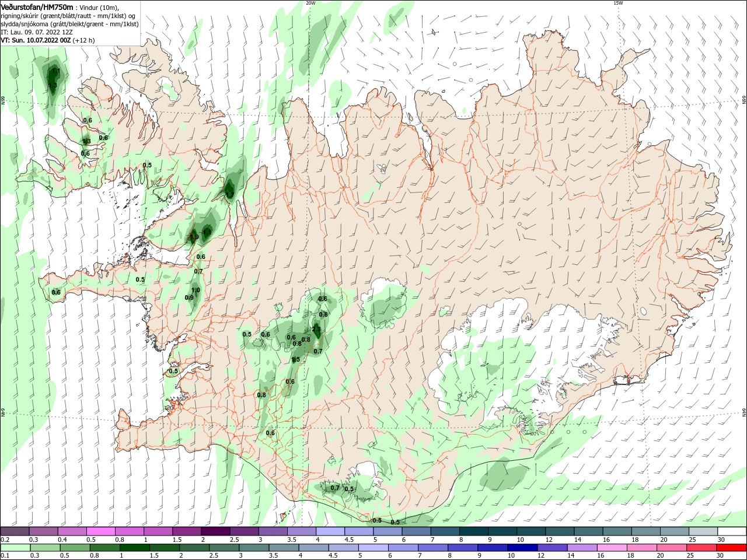This screenshot has width=747, height=560.
Task: Click the 2.3 precipitation value on the map
Action: click(x=316, y=329)
